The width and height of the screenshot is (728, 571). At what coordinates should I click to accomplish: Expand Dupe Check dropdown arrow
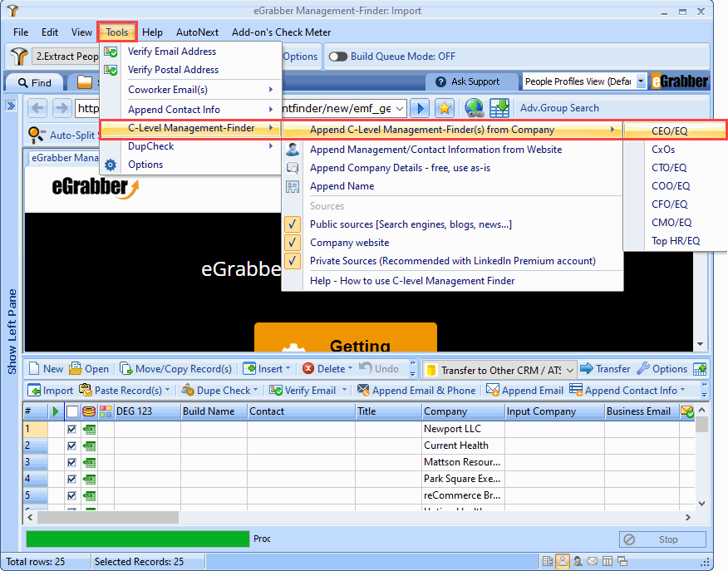coord(256,390)
